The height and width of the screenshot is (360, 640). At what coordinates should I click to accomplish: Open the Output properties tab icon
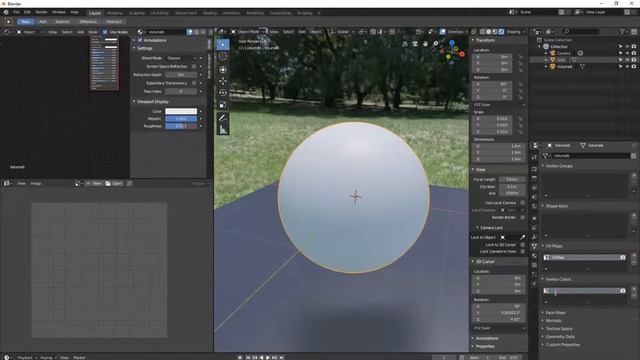(534, 178)
